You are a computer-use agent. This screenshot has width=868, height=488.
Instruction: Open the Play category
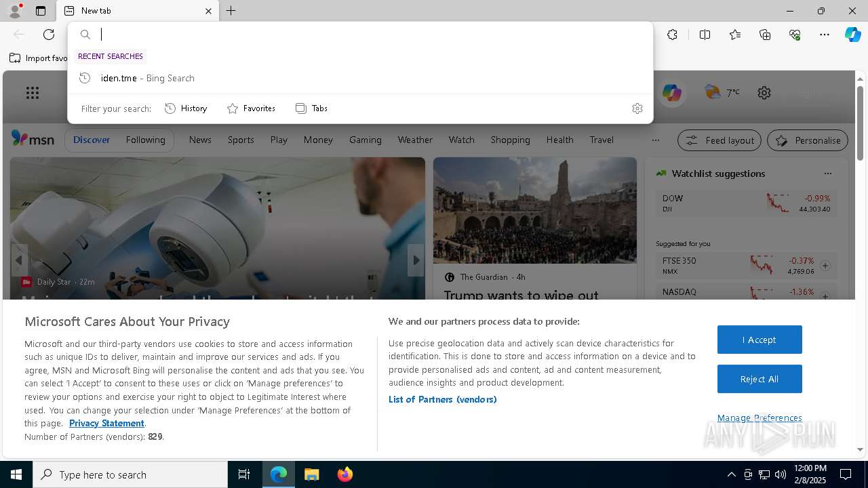(279, 140)
